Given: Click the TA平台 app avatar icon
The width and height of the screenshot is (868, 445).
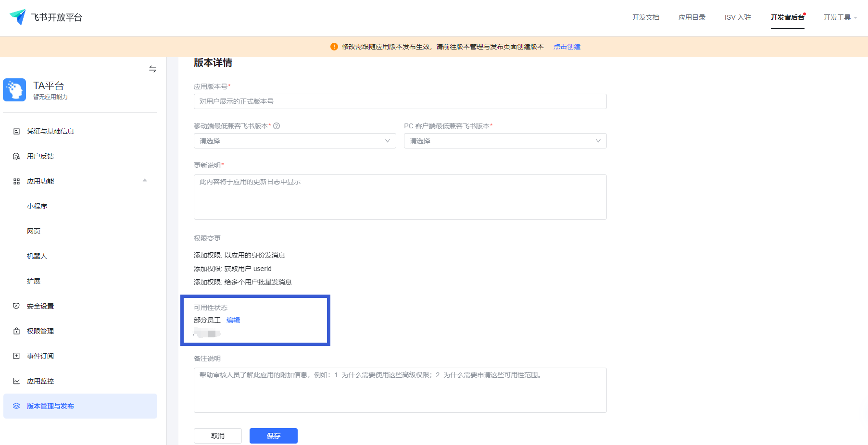Looking at the screenshot, I should tap(14, 90).
